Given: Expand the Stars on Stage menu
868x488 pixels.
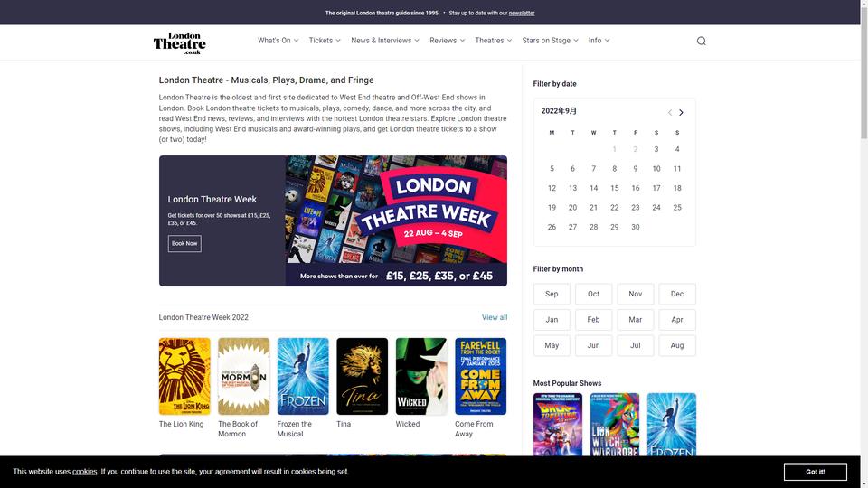Looking at the screenshot, I should point(550,41).
